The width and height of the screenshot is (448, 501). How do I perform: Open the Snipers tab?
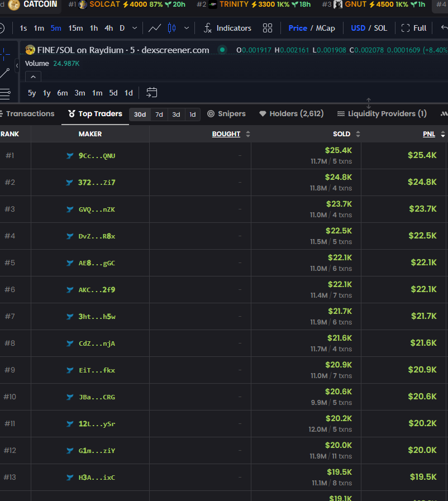pos(226,114)
